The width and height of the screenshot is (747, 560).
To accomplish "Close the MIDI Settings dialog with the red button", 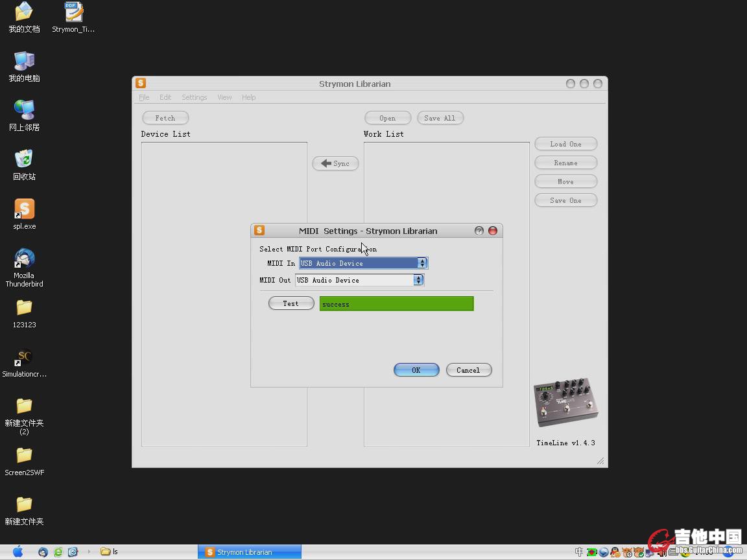I will point(493,231).
